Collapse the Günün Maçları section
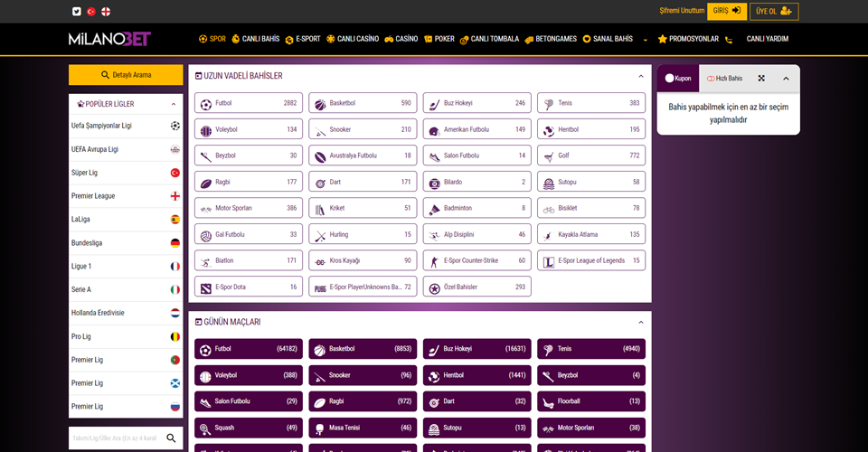868x452 pixels. point(641,323)
